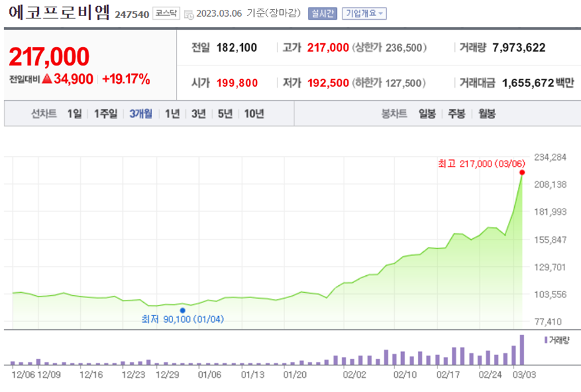This screenshot has height=392, width=581.
Task: Click the 77,410 price axis label
Action: 548,322
